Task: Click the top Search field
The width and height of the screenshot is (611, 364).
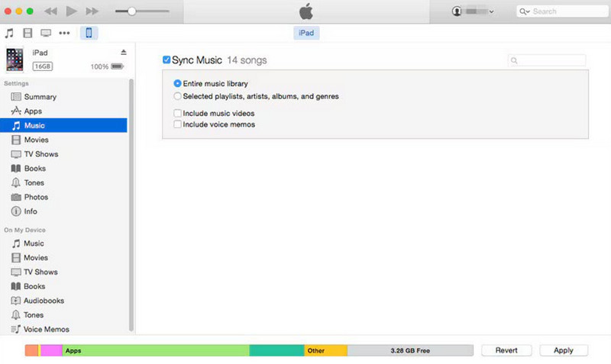Action: point(562,11)
